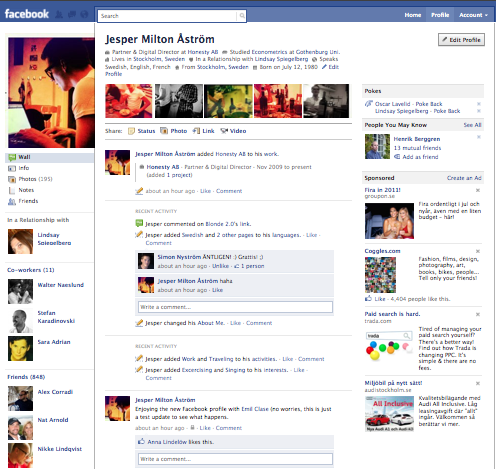Open Nikke Lindqvist friend link

(60, 449)
